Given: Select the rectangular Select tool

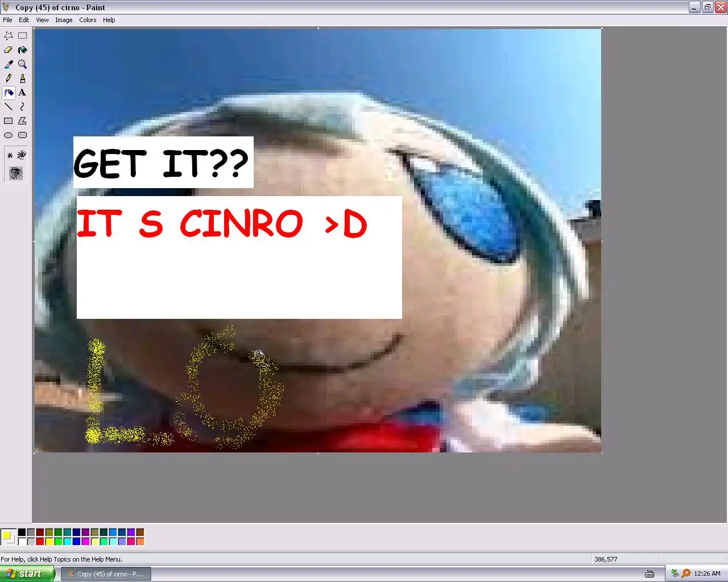Looking at the screenshot, I should (22, 35).
